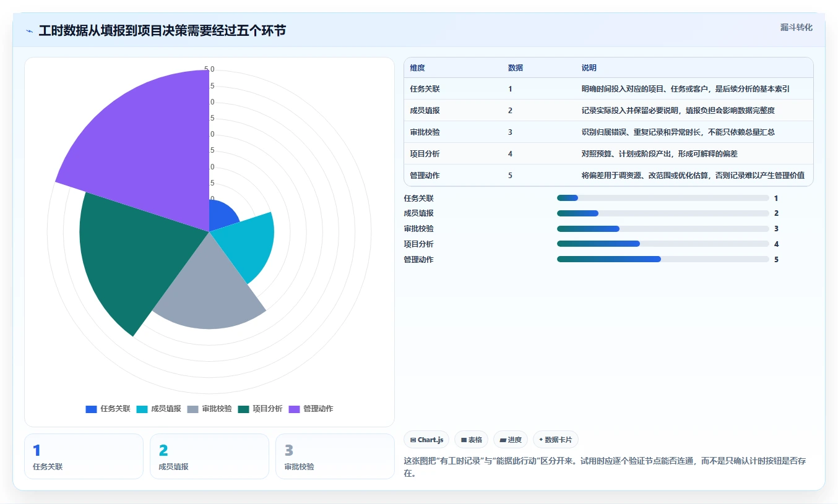Click the 任务关联 progress bar
The width and height of the screenshot is (838, 504).
pyautogui.click(x=663, y=198)
